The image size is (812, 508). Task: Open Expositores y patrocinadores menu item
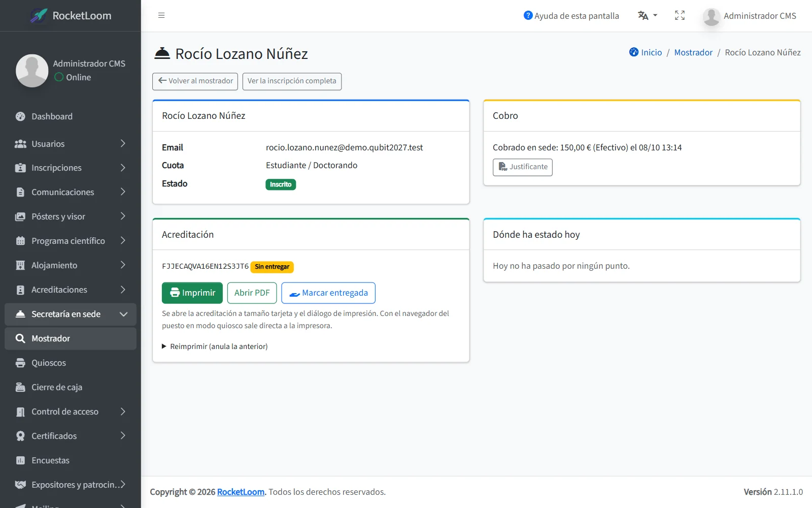(x=71, y=485)
